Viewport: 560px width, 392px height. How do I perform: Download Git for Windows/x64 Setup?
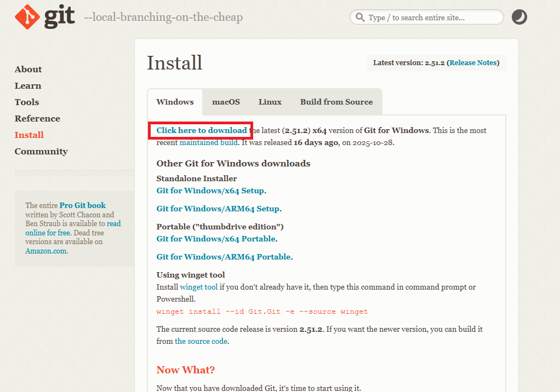tap(210, 191)
